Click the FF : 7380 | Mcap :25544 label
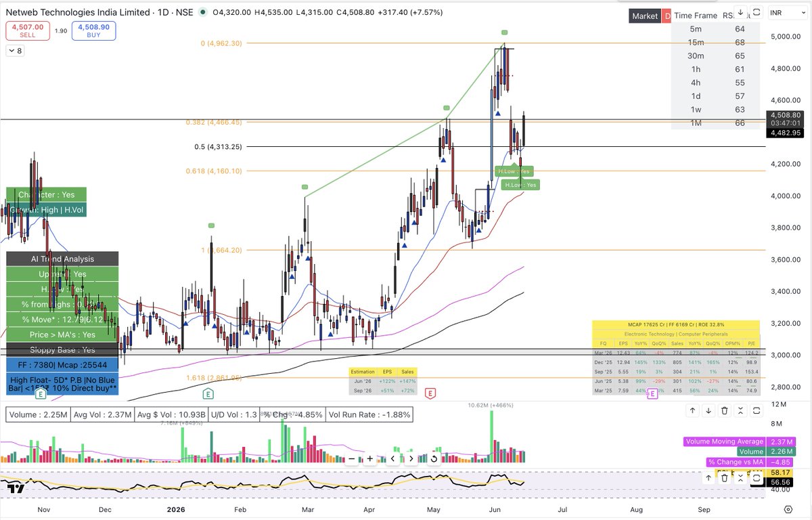 tap(62, 364)
